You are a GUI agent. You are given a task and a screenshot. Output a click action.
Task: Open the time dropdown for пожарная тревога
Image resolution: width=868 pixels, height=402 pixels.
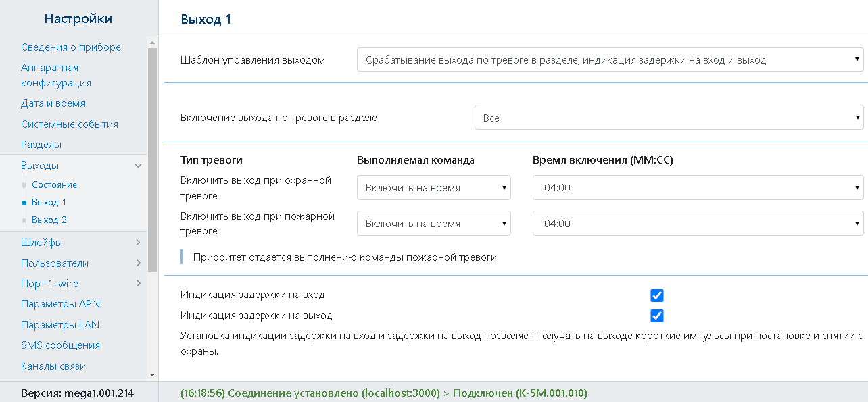(x=698, y=224)
